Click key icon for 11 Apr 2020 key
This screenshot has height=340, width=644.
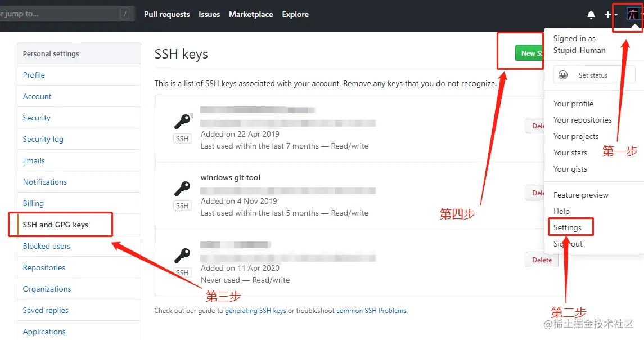(x=182, y=256)
